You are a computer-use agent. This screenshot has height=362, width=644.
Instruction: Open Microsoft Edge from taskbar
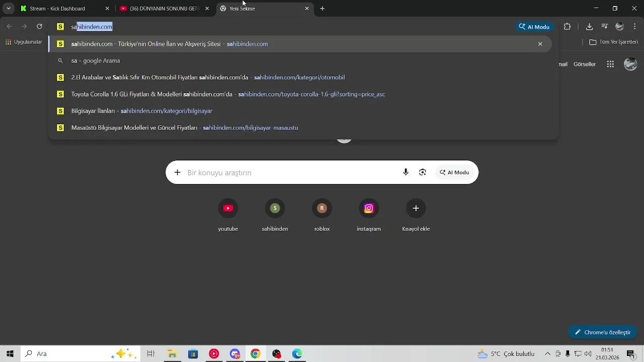tap(297, 354)
